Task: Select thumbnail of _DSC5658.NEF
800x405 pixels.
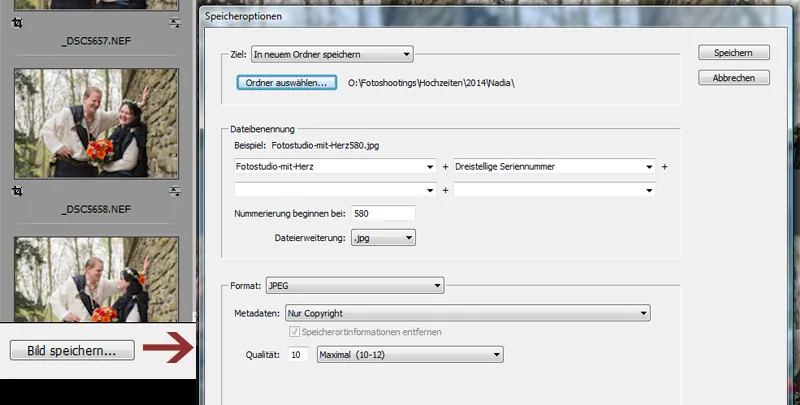Action: pyautogui.click(x=96, y=123)
